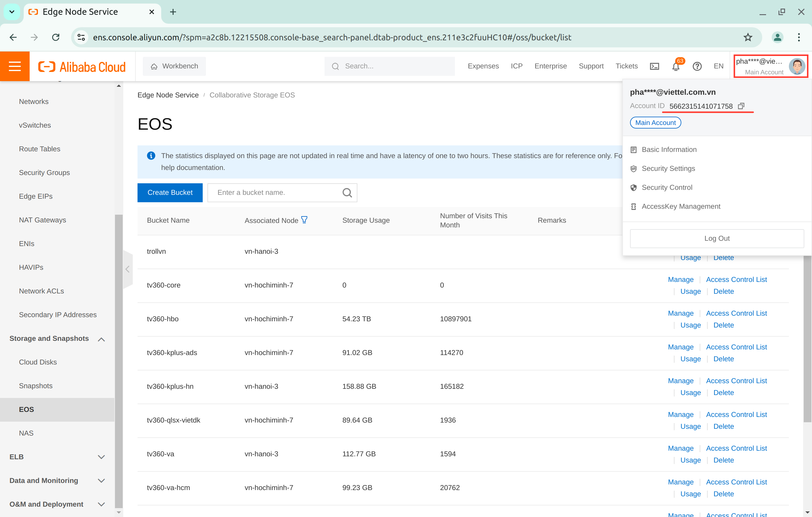Click the sidebar scrollbar thumb
Image resolution: width=812 pixels, height=517 pixels.
click(119, 361)
